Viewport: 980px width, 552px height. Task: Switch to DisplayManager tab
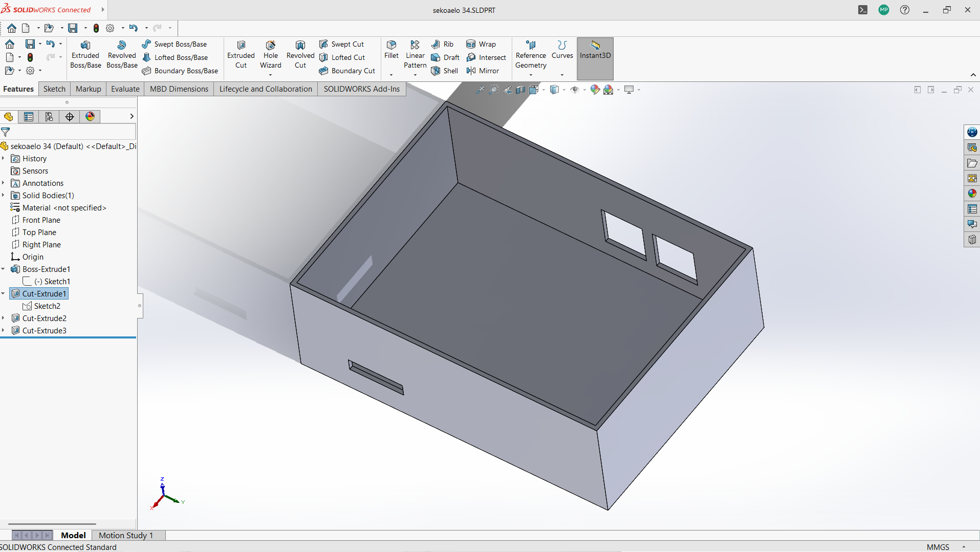(x=90, y=117)
